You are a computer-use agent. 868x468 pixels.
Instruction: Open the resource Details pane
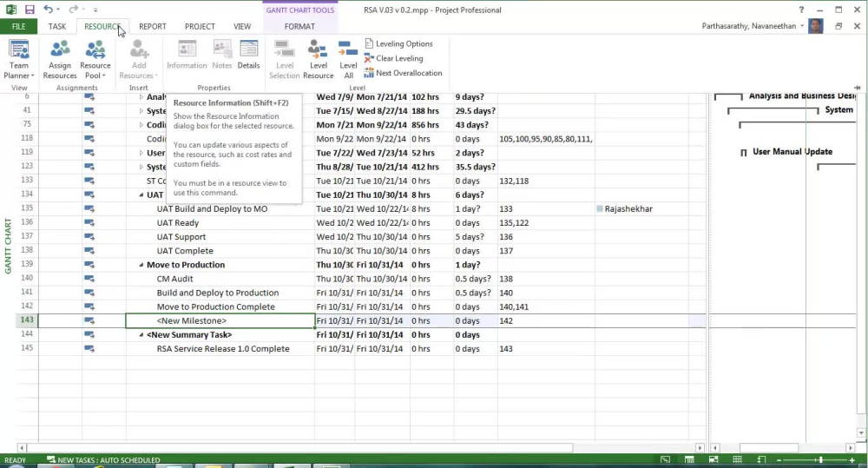248,55
